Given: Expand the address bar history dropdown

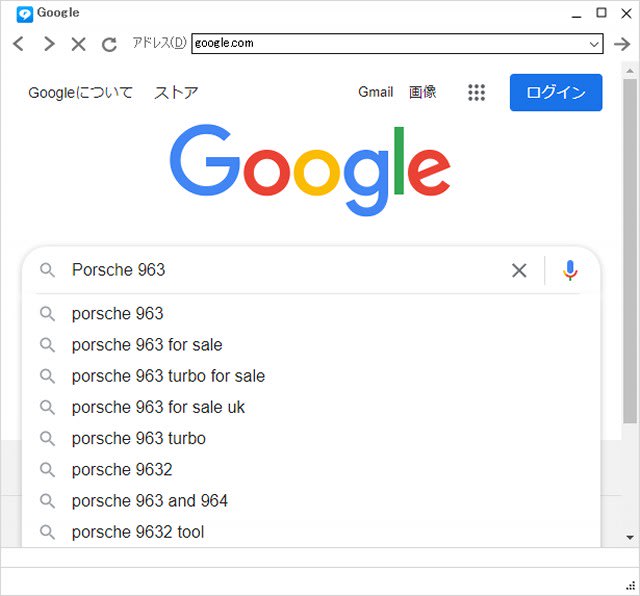Looking at the screenshot, I should 594,44.
